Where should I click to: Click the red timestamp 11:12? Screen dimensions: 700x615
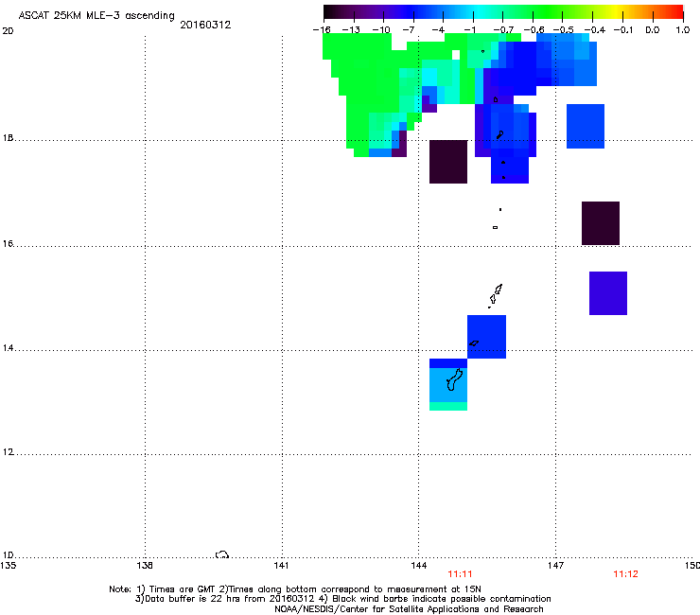(625, 574)
